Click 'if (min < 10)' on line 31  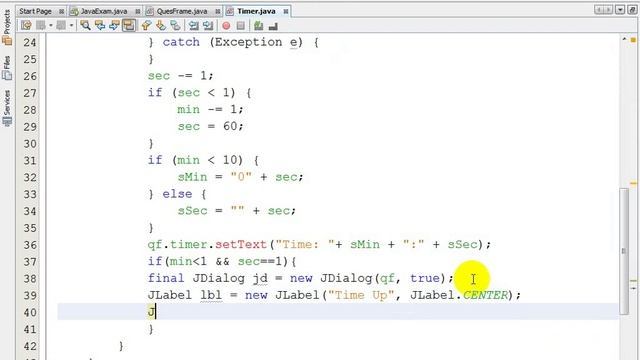pos(196,160)
